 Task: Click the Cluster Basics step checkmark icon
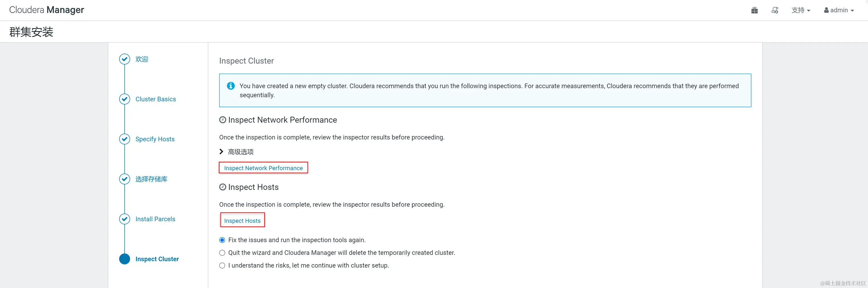(x=125, y=99)
